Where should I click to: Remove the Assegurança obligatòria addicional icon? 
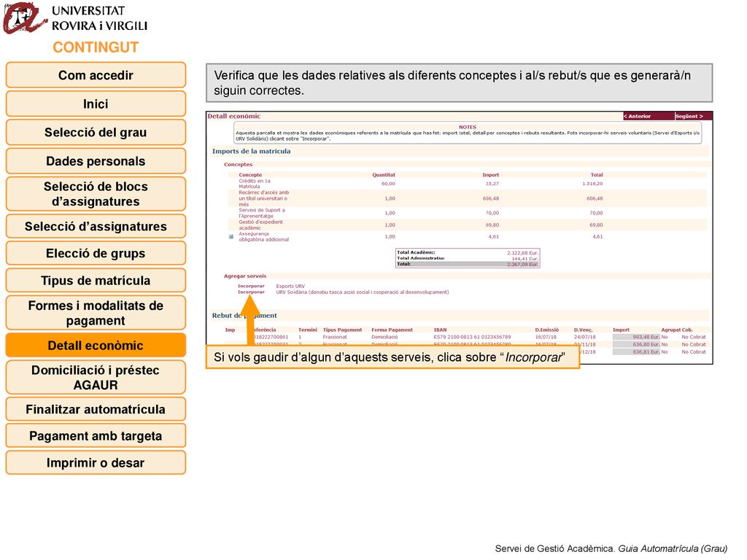pos(231,237)
